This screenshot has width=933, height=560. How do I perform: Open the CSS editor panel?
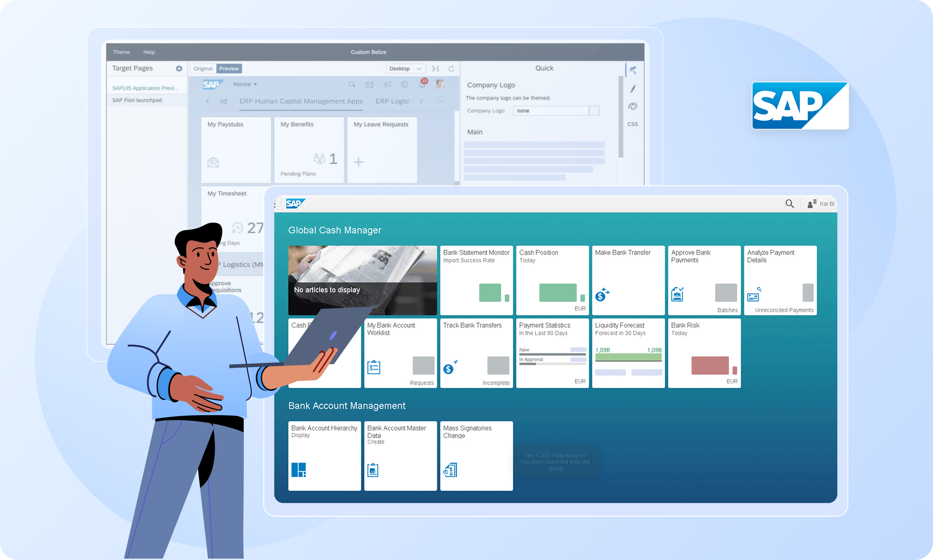tap(633, 124)
